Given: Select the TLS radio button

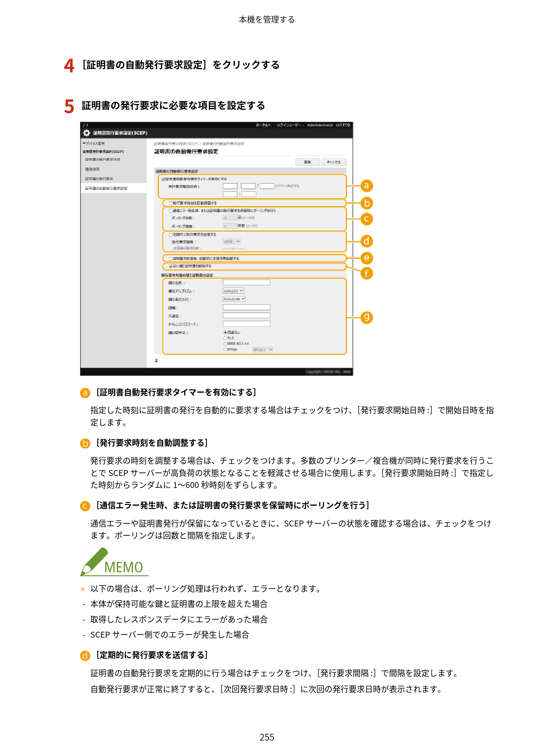Looking at the screenshot, I should pos(225,338).
